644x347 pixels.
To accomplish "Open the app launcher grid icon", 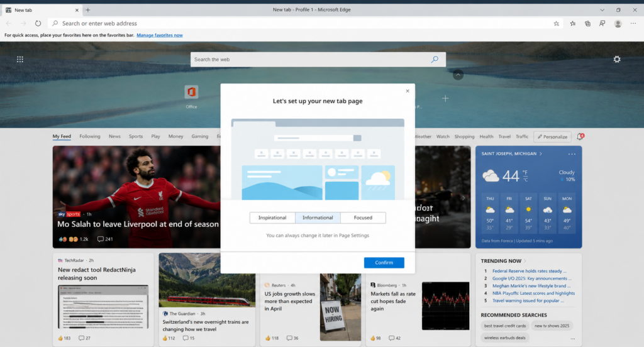I will [x=19, y=59].
